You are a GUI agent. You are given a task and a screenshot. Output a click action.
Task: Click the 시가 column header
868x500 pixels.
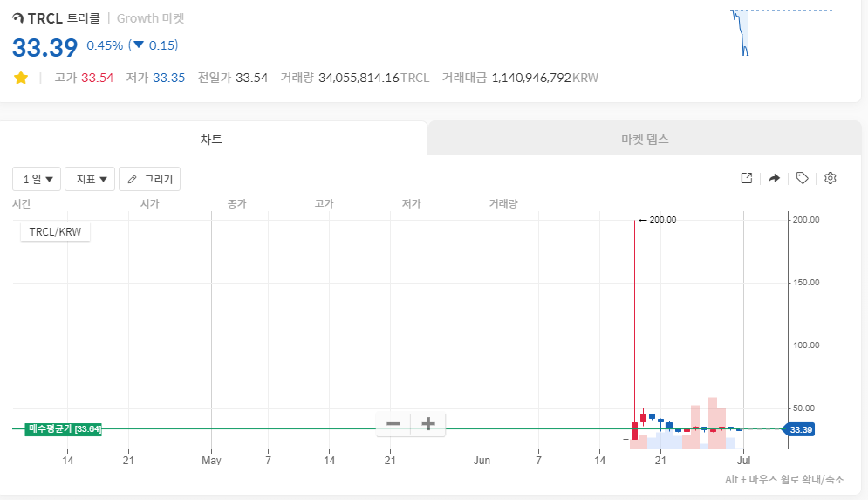149,204
